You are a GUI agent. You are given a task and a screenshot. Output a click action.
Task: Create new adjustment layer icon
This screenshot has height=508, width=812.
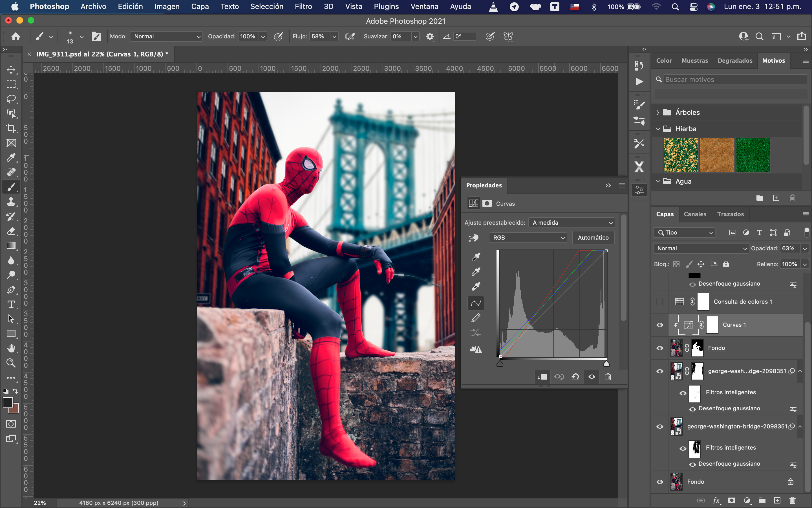pos(747,500)
